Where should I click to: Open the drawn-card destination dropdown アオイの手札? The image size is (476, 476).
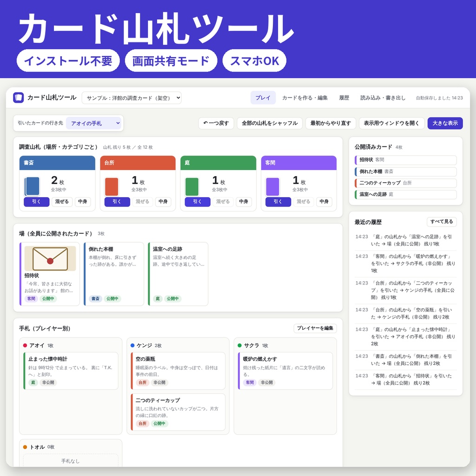point(93,123)
